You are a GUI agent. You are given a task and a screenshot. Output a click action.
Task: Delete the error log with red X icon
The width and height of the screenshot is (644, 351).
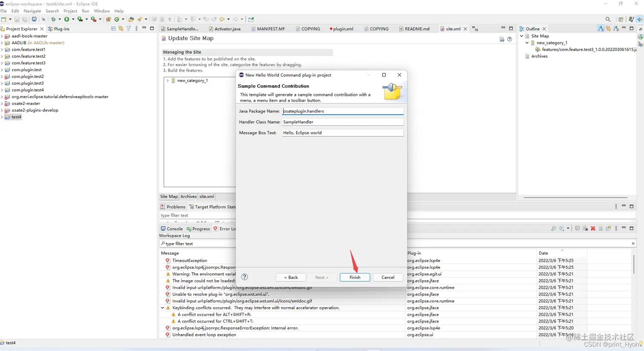(593, 229)
